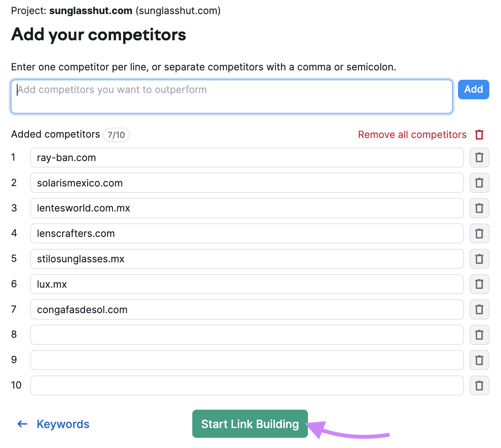Remove the lux.mx entry
The image size is (501, 448).
coord(479,284)
